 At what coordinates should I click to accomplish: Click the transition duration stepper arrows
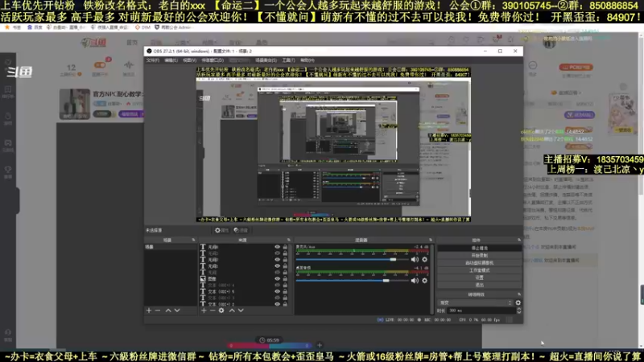[518, 311]
